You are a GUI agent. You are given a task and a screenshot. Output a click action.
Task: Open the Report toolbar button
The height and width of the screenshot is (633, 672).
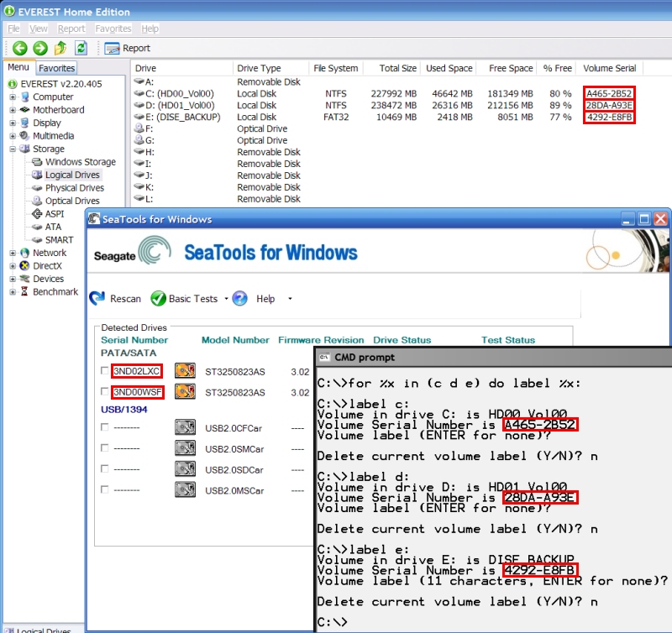[128, 48]
